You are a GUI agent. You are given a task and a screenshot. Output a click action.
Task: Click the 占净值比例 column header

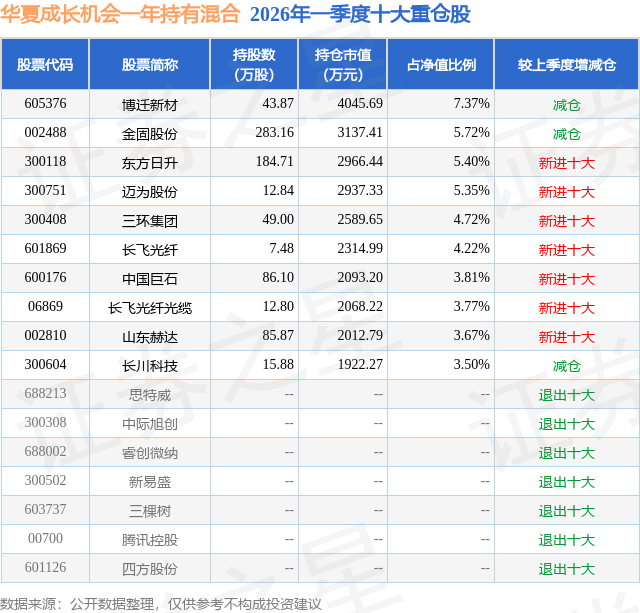coord(441,64)
